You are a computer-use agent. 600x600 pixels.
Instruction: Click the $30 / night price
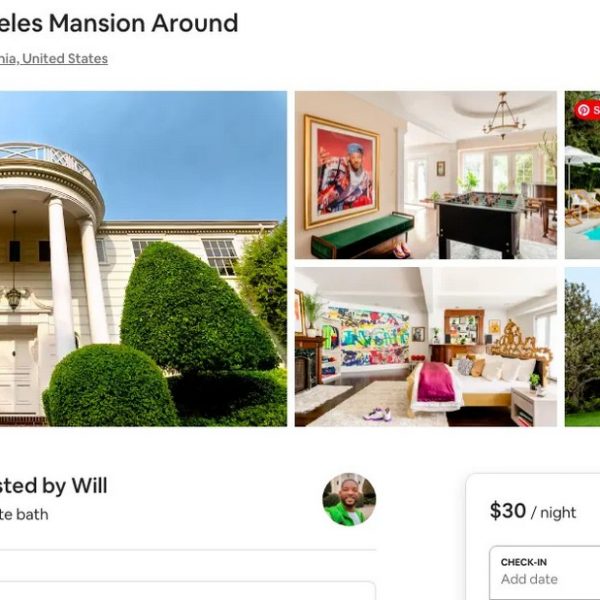tap(533, 511)
